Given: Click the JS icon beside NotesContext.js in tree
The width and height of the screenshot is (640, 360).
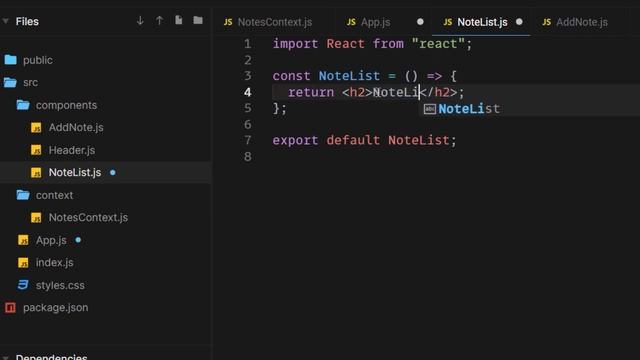Looking at the screenshot, I should pos(36,218).
